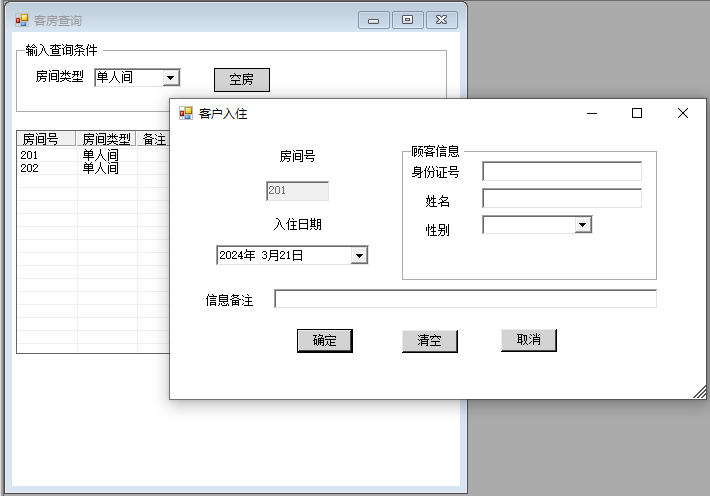Click 单人间 cell in row 202
This screenshot has height=496, width=710.
pyautogui.click(x=101, y=168)
